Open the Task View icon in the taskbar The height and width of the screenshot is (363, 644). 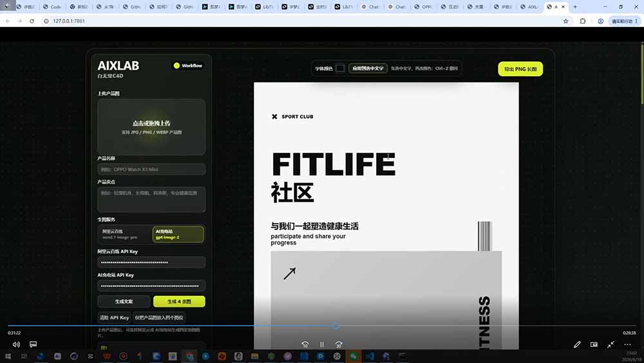24,356
